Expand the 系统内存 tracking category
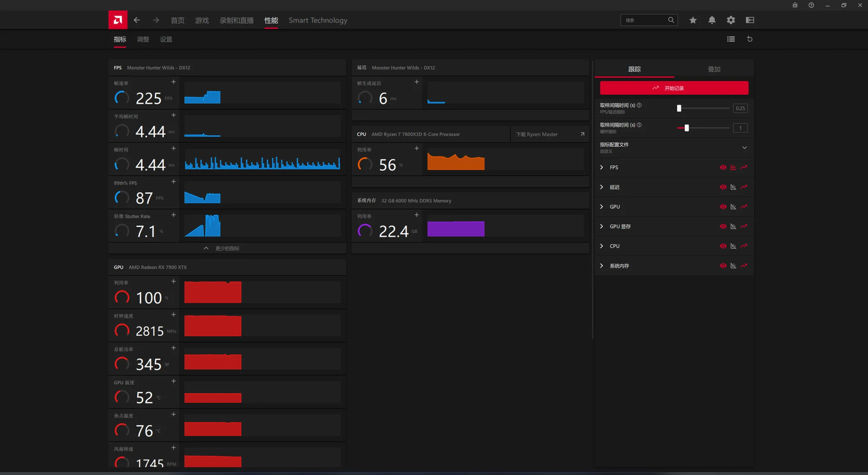 [x=602, y=266]
